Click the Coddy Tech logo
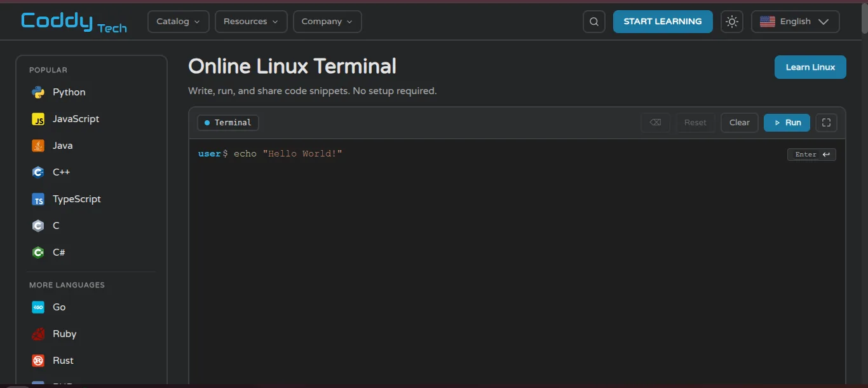Viewport: 868px width, 388px height. pyautogui.click(x=74, y=22)
